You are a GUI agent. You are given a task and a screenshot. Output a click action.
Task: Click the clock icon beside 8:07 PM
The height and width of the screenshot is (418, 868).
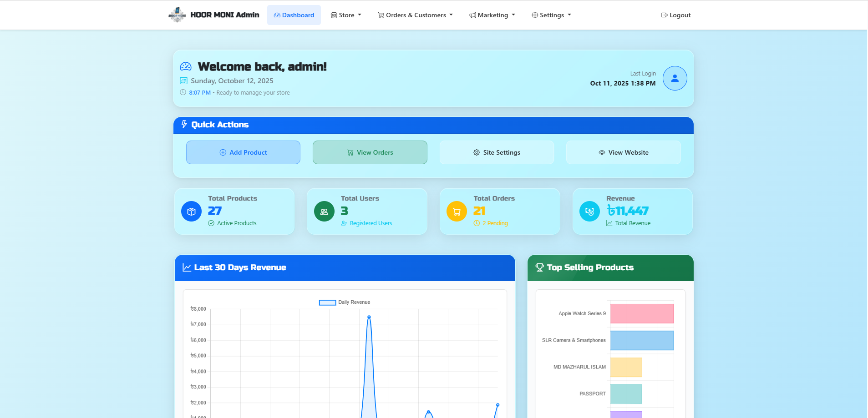click(x=183, y=92)
